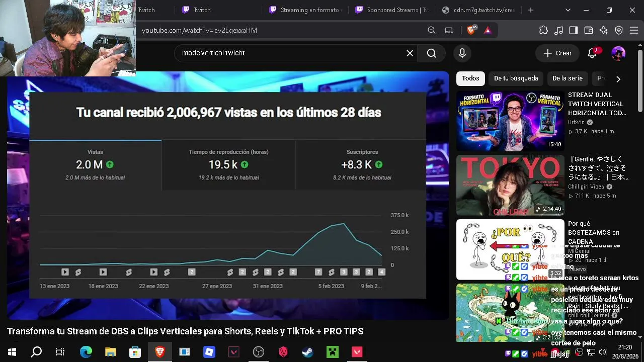
Task: Open the Brave VPN shield icon
Action: (619, 30)
